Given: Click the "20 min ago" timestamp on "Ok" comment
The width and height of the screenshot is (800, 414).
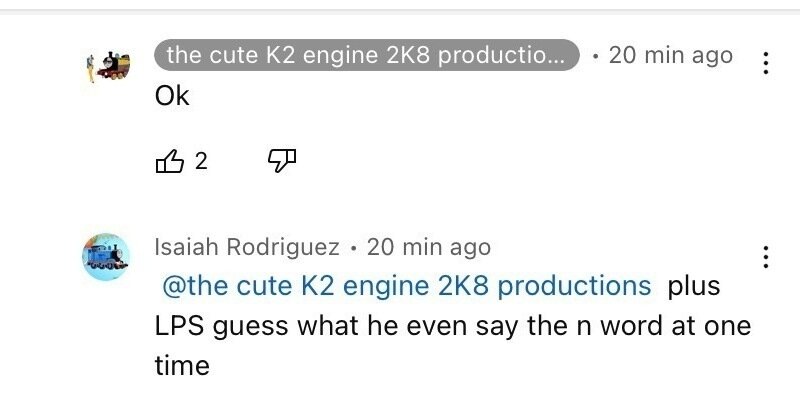Looking at the screenshot, I should pos(670,56).
